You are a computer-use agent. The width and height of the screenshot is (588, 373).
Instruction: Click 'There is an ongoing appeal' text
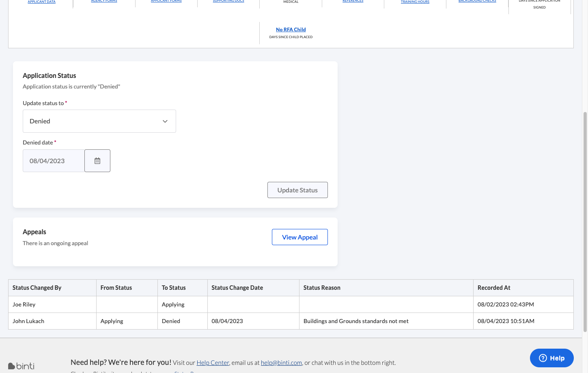click(56, 243)
